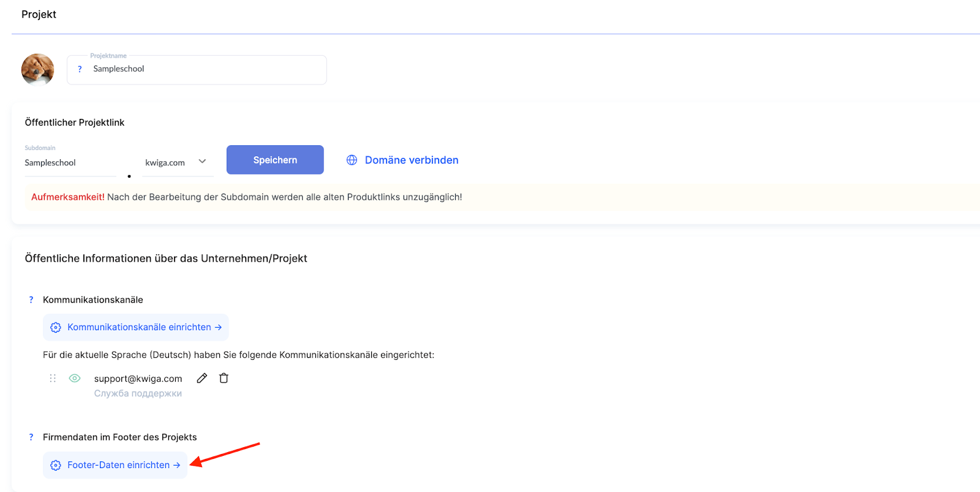This screenshot has height=492, width=980.
Task: Click the globe icon beside Domäne verbinden
Action: [x=352, y=160]
